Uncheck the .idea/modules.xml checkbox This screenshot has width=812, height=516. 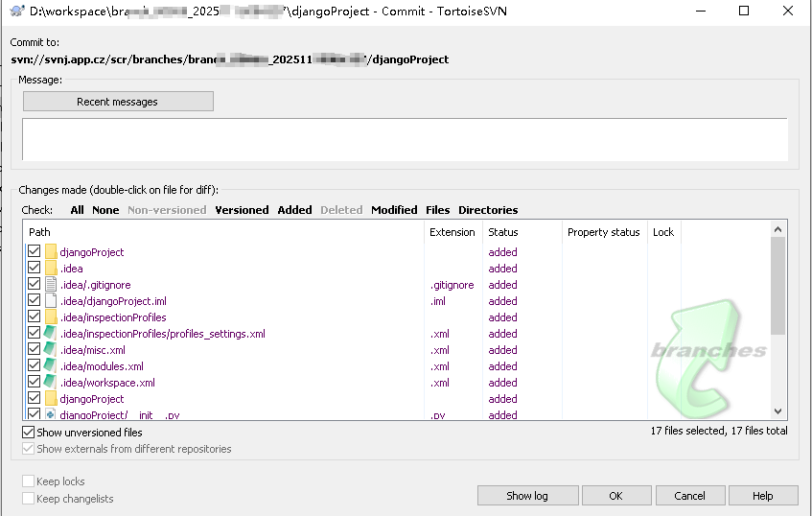point(35,365)
